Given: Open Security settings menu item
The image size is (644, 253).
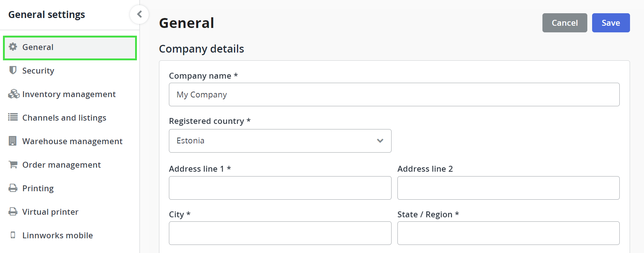Looking at the screenshot, I should pyautogui.click(x=38, y=71).
